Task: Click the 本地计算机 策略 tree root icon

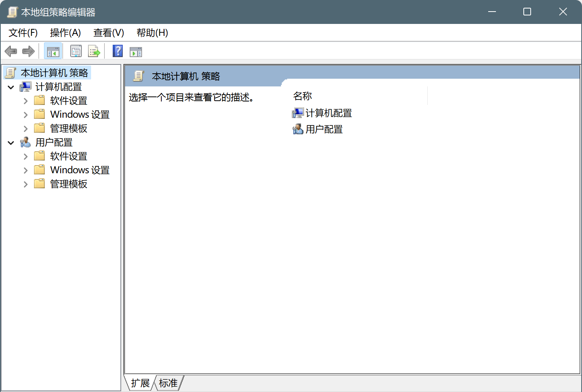Action: [11, 73]
